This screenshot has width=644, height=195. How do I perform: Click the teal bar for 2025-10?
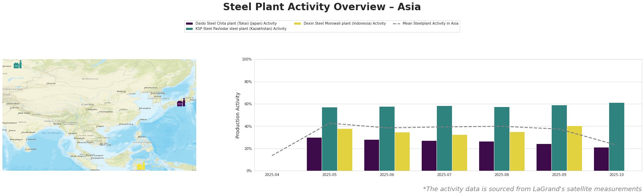click(617, 137)
